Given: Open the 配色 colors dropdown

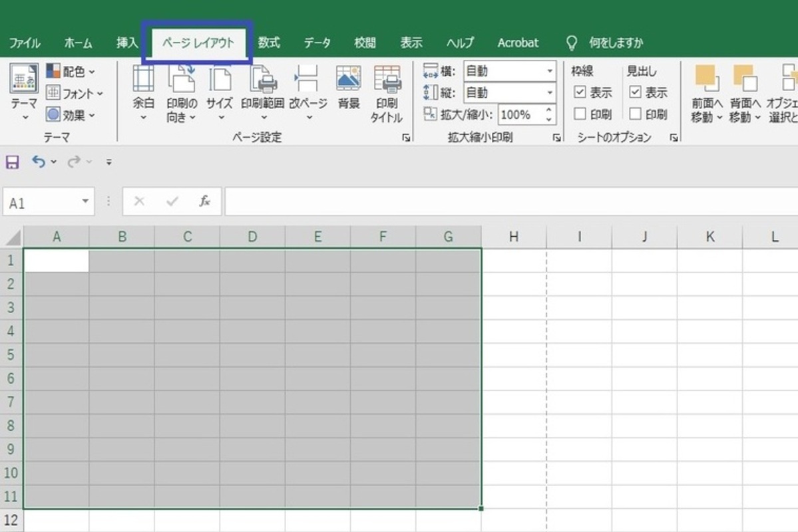Looking at the screenshot, I should coord(71,72).
